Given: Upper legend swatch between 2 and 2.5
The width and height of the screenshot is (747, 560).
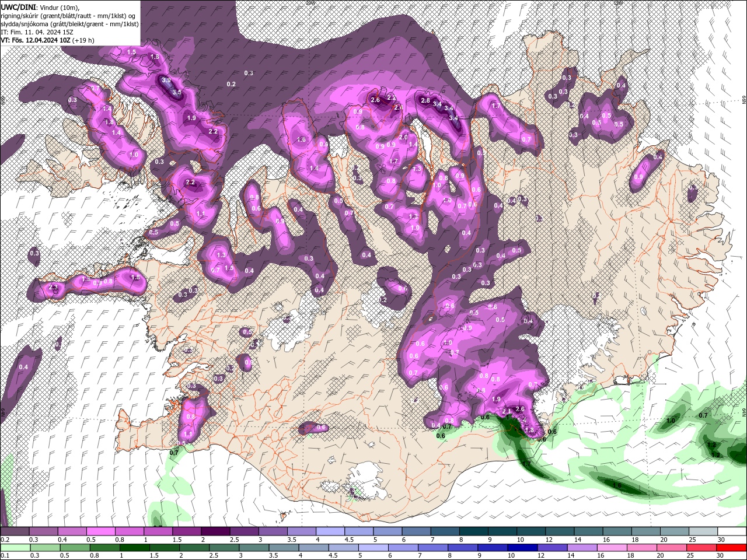Looking at the screenshot, I should click(215, 531).
